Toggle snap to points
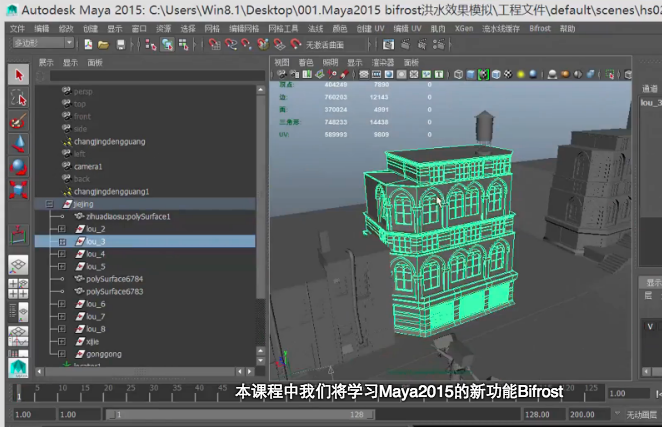This screenshot has height=427, width=662. click(247, 44)
